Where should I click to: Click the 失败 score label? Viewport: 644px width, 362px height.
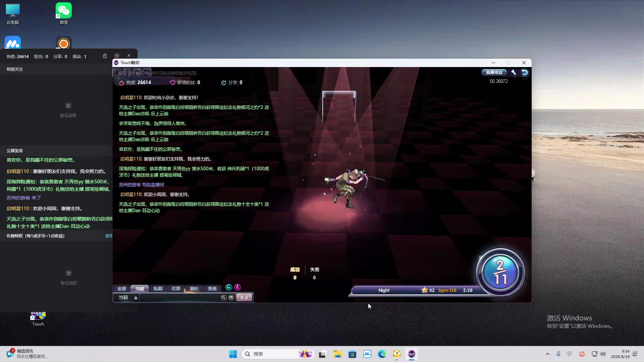click(x=315, y=269)
